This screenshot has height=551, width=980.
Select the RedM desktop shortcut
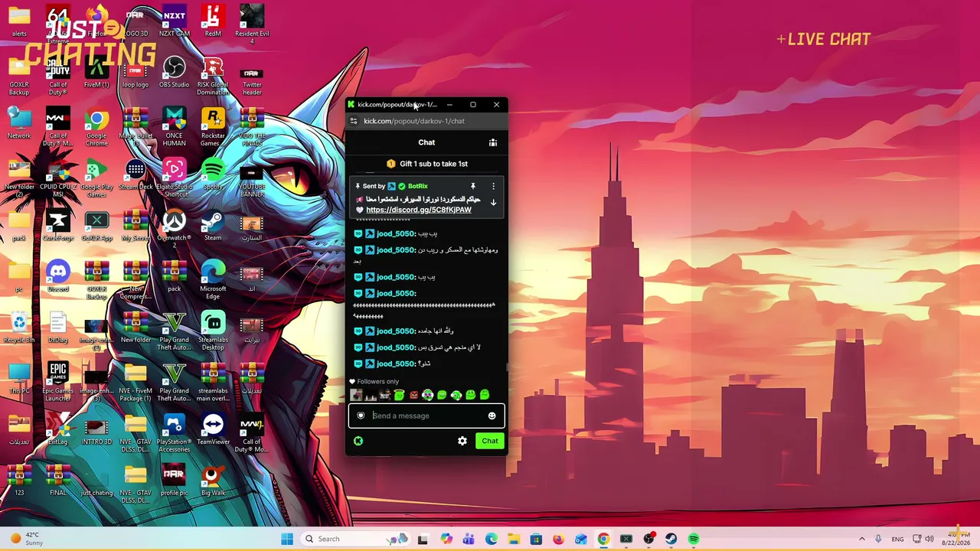pos(213,22)
